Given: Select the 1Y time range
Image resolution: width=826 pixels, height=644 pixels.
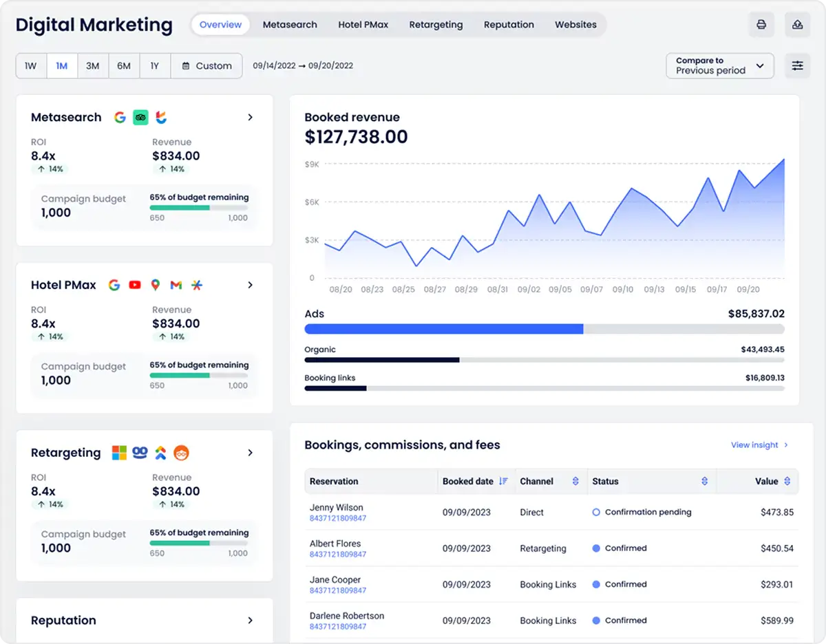Looking at the screenshot, I should click(x=155, y=66).
